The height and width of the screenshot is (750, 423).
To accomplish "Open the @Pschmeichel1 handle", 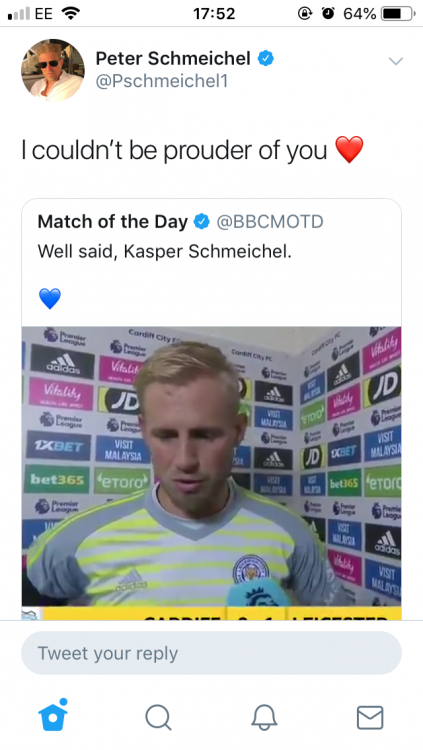I will (162, 81).
